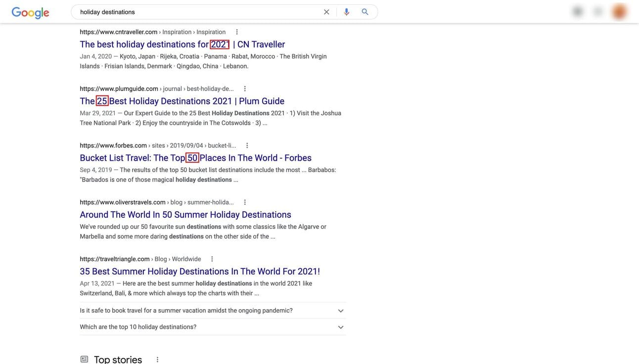Click the traveltriangle.com URL breadcrumb
The height and width of the screenshot is (364, 639).
tap(140, 259)
